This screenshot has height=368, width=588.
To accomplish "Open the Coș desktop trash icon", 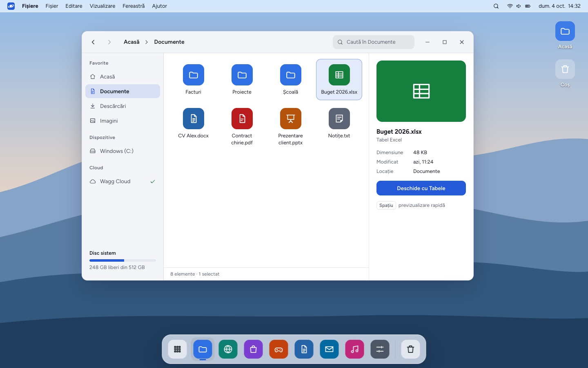I will click(565, 74).
